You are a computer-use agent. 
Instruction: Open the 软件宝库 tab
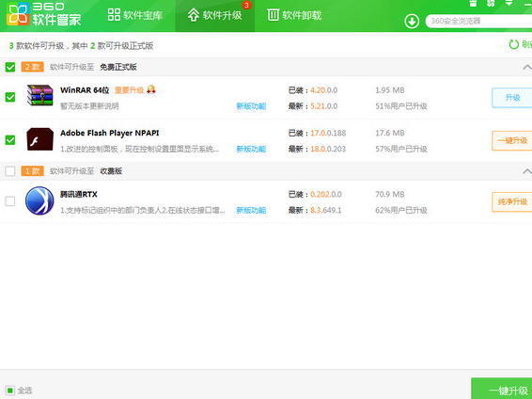pos(135,15)
